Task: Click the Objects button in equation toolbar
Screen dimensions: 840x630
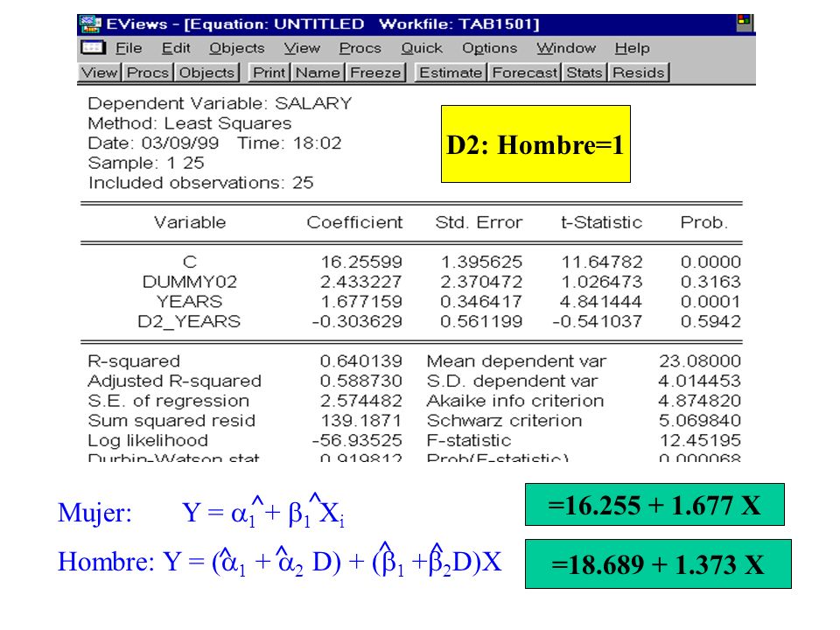Action: pos(206,73)
